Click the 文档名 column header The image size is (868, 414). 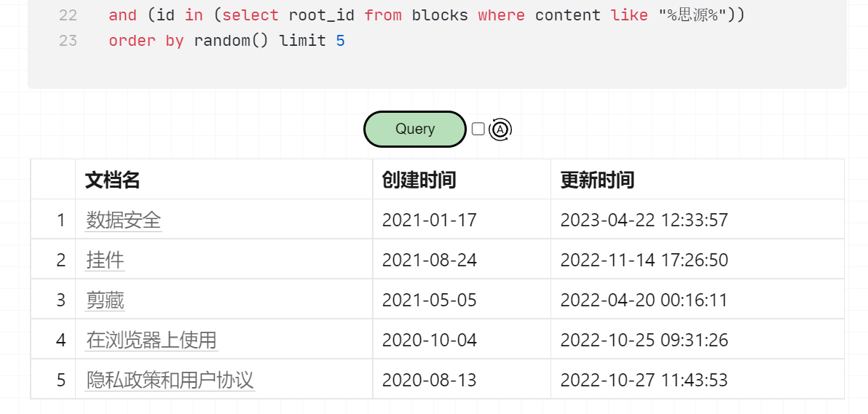click(112, 180)
